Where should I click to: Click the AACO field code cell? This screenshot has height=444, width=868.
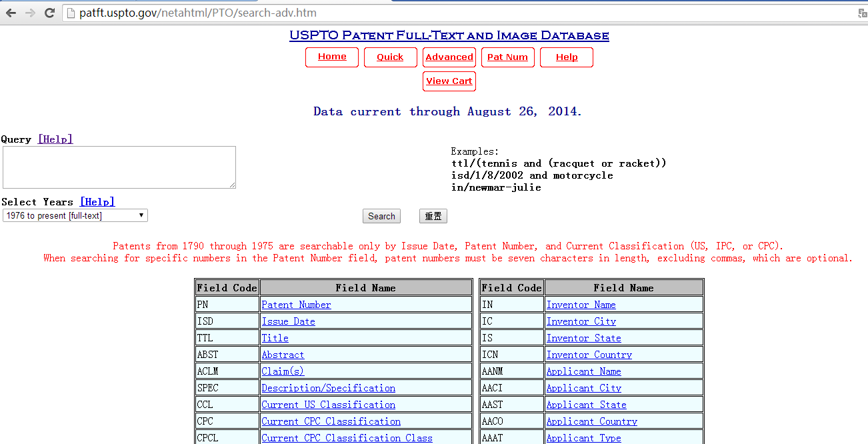(x=512, y=421)
